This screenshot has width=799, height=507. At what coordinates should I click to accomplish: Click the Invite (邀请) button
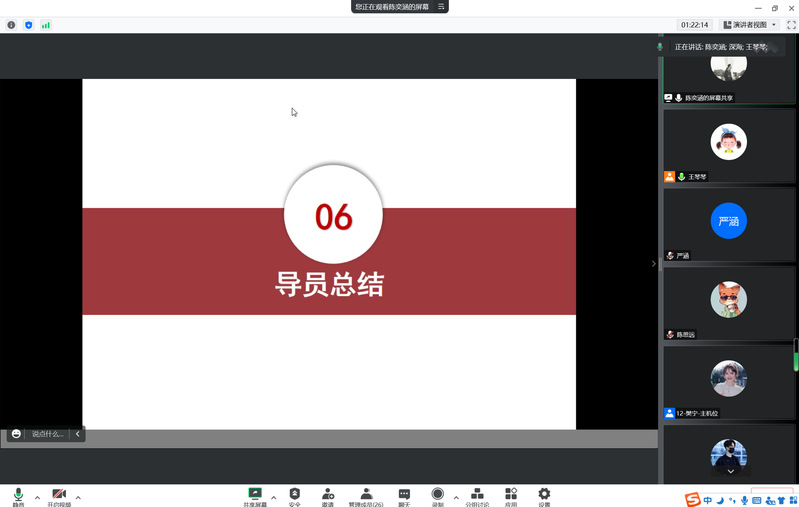[x=328, y=495]
